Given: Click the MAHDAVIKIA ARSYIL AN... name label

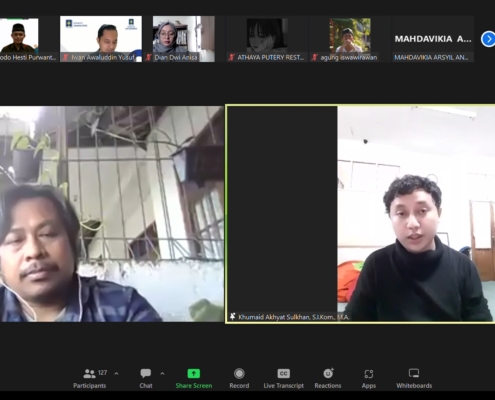Looking at the screenshot, I should click(x=431, y=57).
